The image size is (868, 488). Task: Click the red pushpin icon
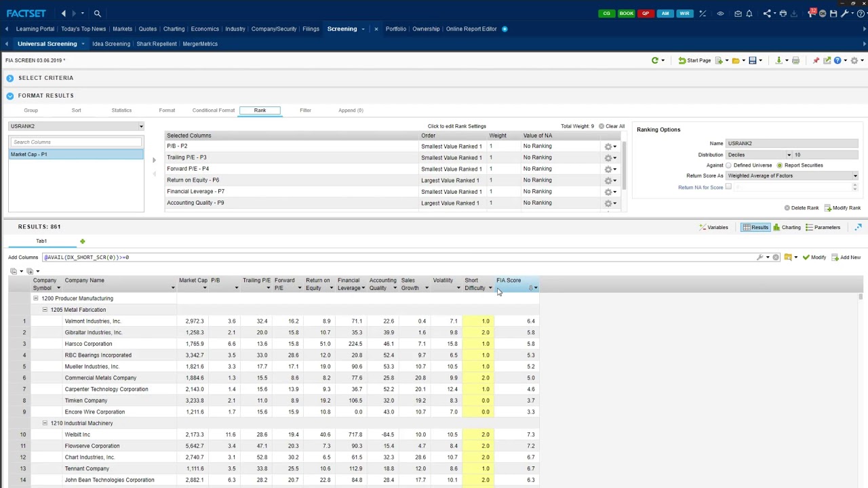coord(816,61)
